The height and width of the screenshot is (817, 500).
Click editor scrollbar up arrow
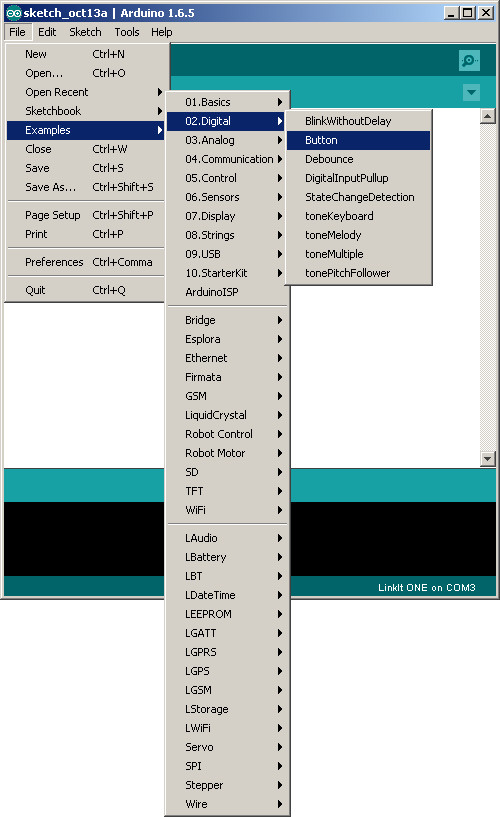(x=488, y=116)
